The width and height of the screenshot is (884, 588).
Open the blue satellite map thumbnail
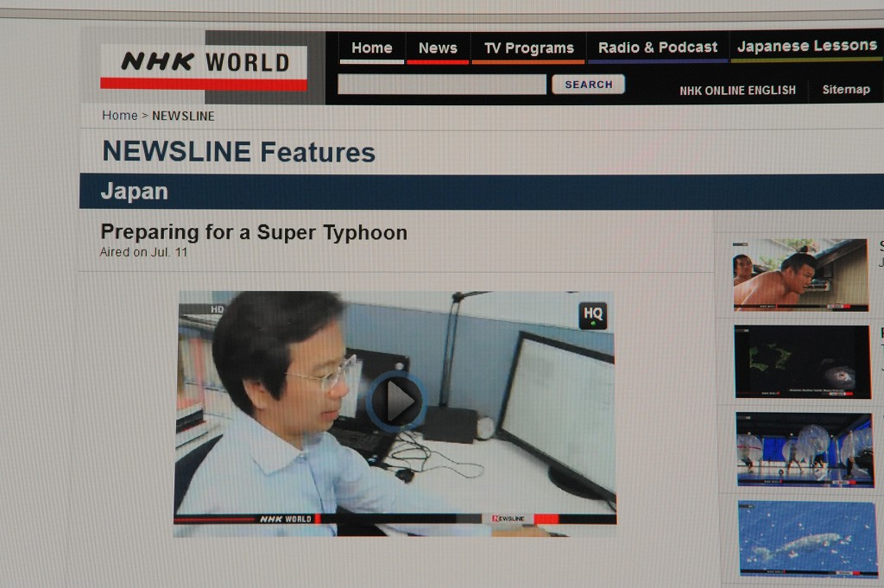coord(806,539)
